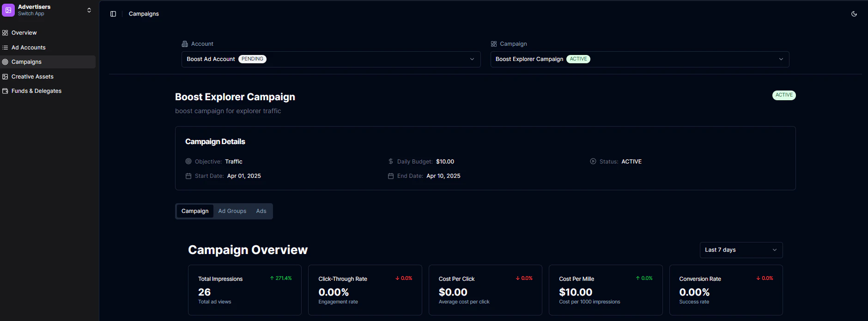Click the Creative Assets image icon
Viewport: 868px width, 321px height.
click(5, 77)
